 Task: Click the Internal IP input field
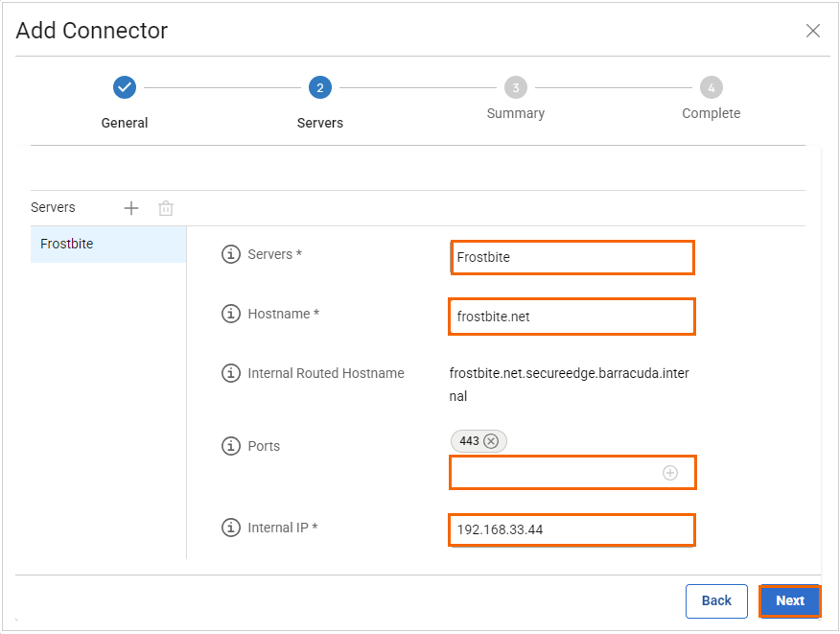pyautogui.click(x=572, y=529)
